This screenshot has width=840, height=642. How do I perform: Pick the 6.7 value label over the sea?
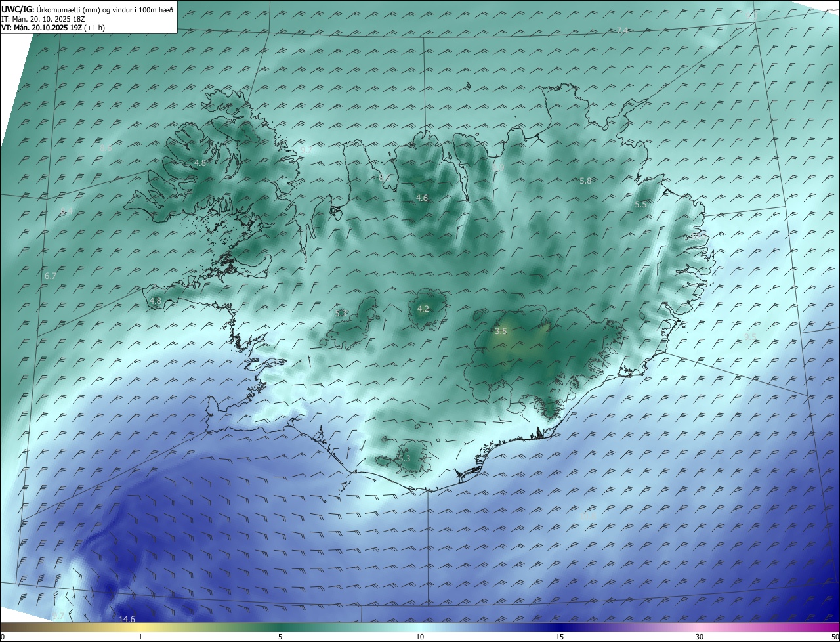pos(50,276)
